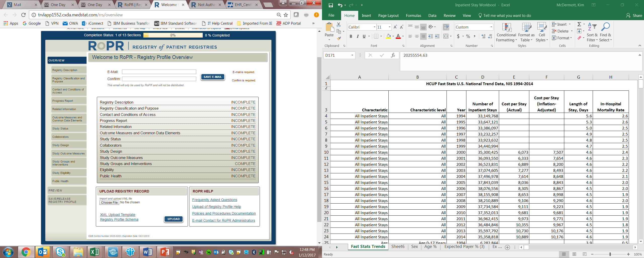The height and width of the screenshot is (258, 644).
Task: Click the AutoSum sigma icon
Action: click(x=579, y=24)
